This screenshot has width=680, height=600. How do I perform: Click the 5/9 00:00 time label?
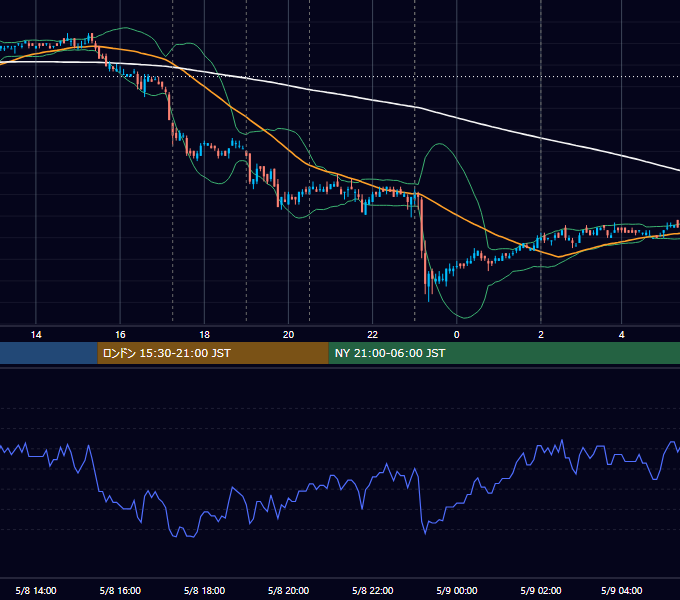457,590
